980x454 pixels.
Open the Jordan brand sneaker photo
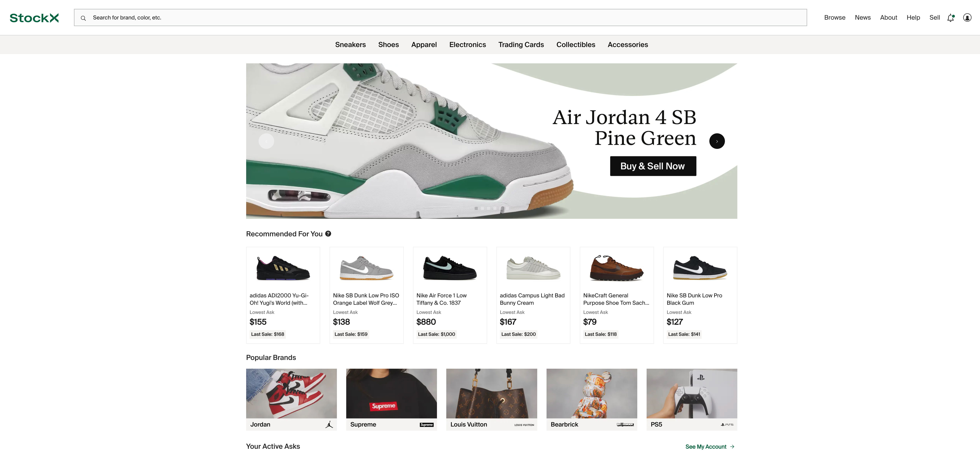pos(291,393)
